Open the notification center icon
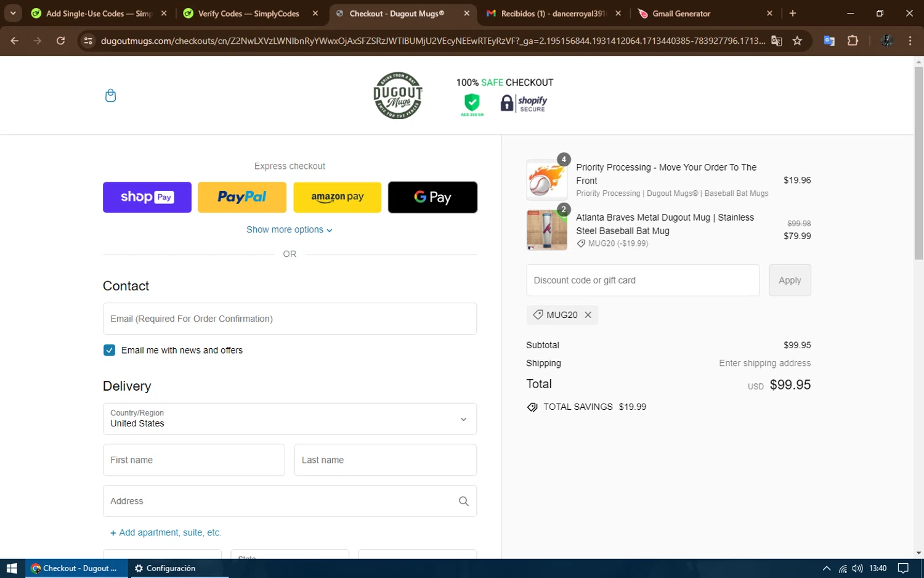The height and width of the screenshot is (578, 924). (x=903, y=568)
